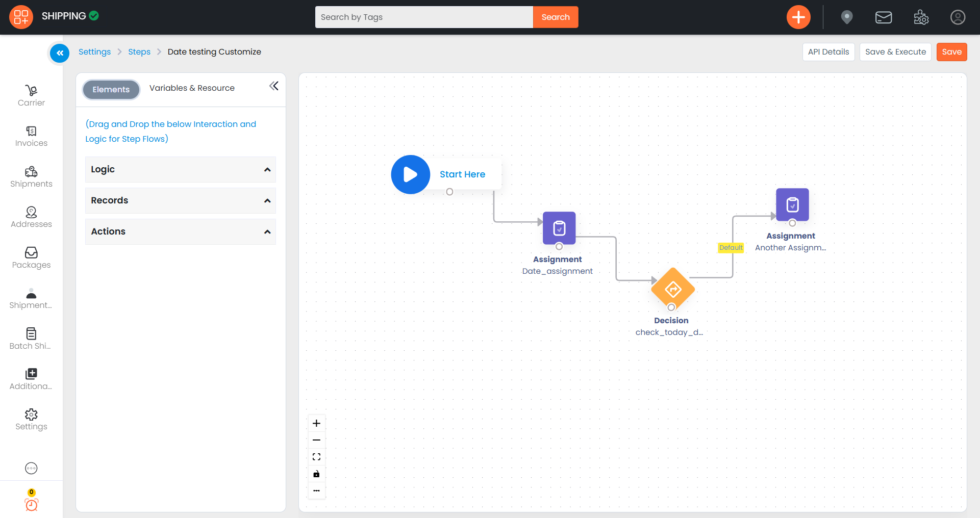Click the API Details button
980x518 pixels.
(828, 52)
